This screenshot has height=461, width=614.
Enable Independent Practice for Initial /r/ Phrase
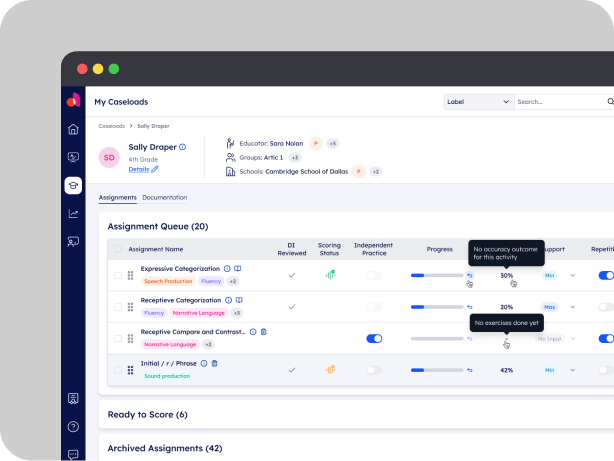[374, 370]
